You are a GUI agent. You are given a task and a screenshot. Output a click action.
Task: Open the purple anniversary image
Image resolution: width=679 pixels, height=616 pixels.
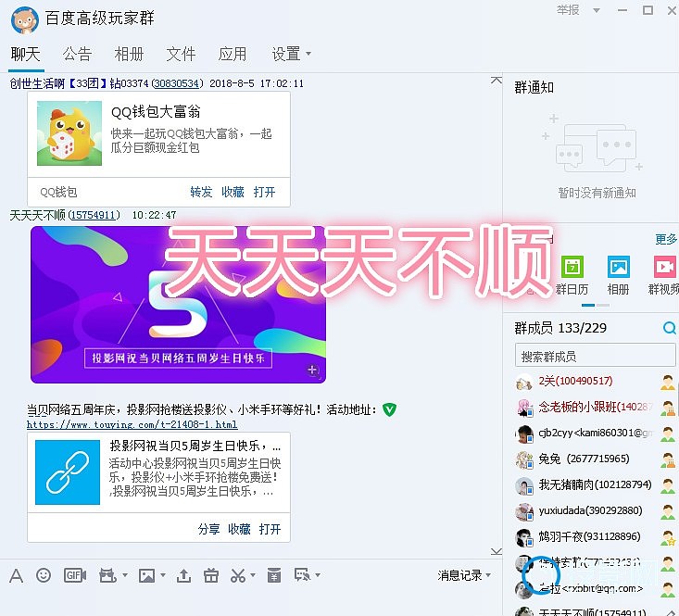178,305
